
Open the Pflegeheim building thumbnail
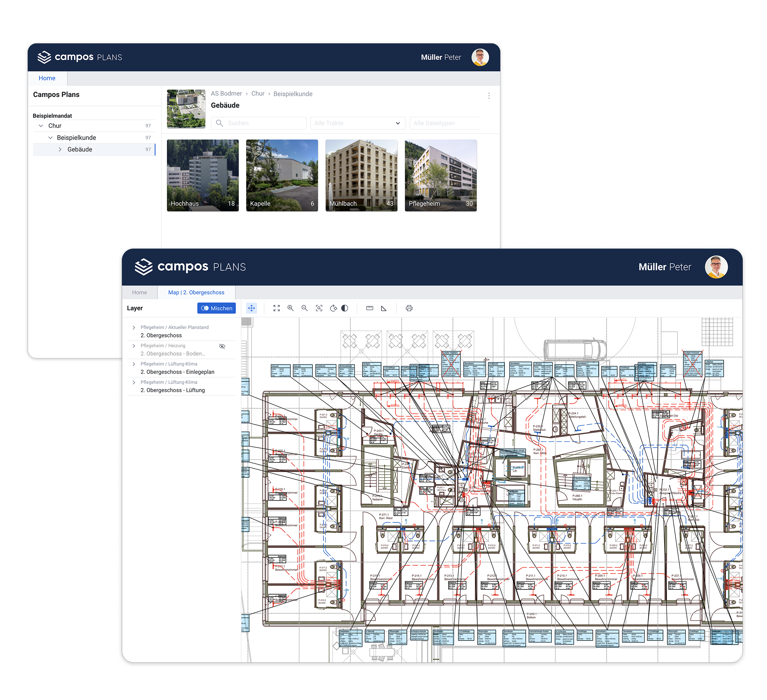click(441, 175)
